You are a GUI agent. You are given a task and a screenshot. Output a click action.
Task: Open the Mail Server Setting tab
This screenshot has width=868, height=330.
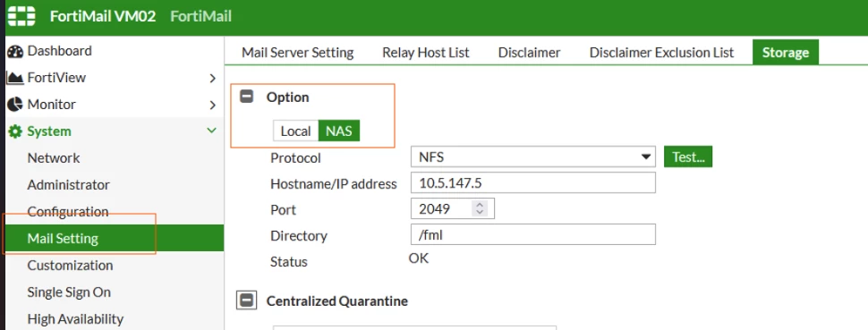(x=298, y=53)
